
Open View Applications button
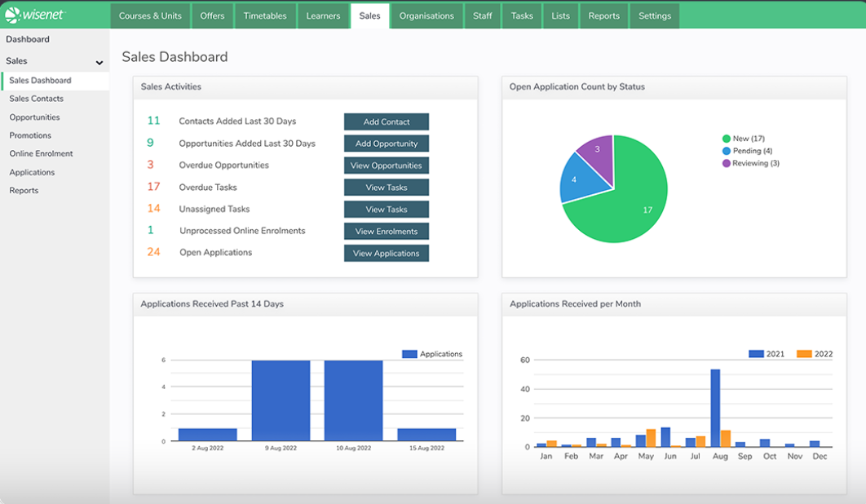pyautogui.click(x=386, y=253)
